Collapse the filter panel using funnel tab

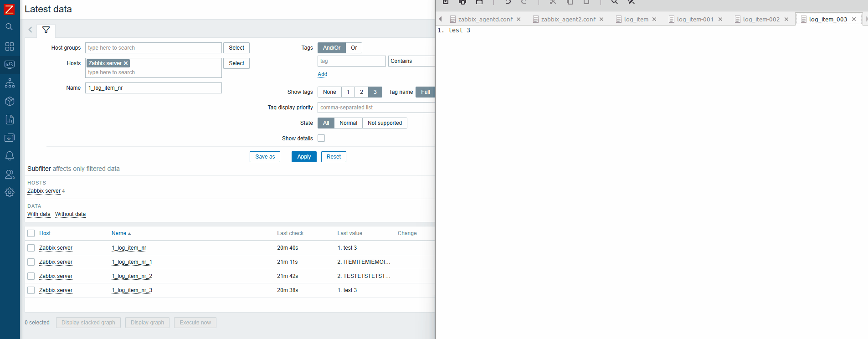(46, 30)
